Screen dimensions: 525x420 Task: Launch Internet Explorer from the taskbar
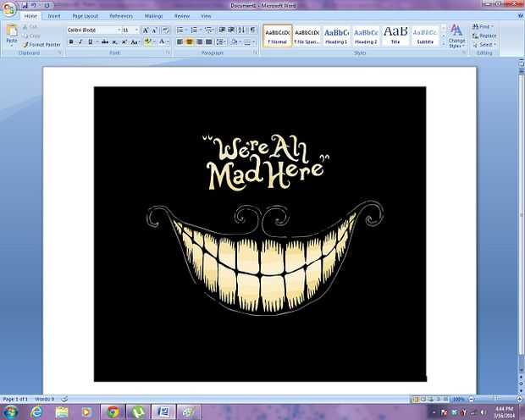[x=36, y=412]
